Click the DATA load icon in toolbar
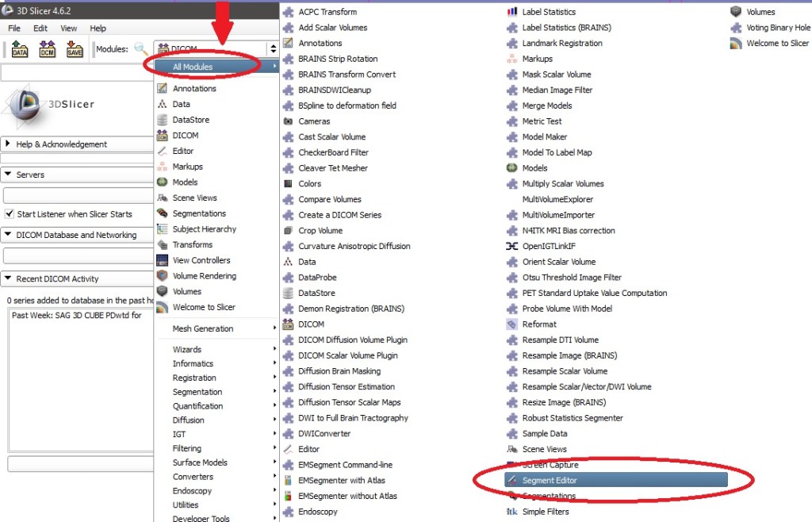The image size is (812, 522). click(x=20, y=49)
